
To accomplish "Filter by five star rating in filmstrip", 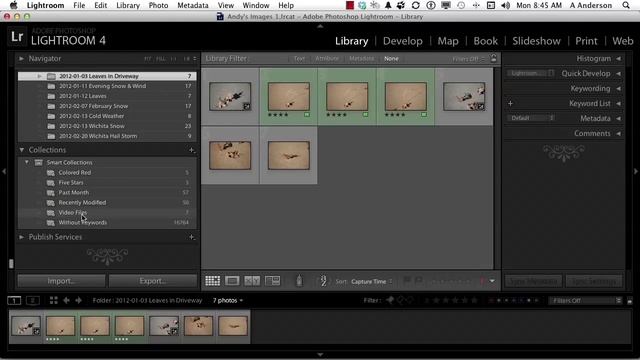I will (x=474, y=300).
